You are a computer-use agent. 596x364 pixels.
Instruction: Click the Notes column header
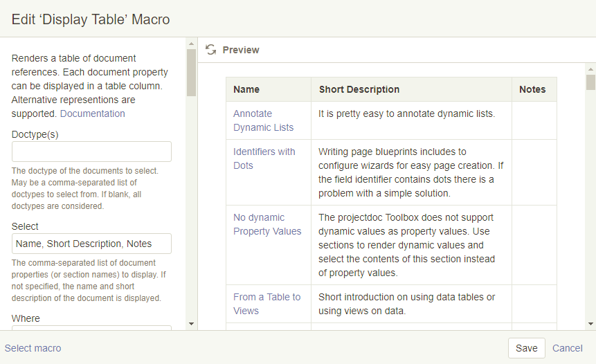click(x=532, y=89)
